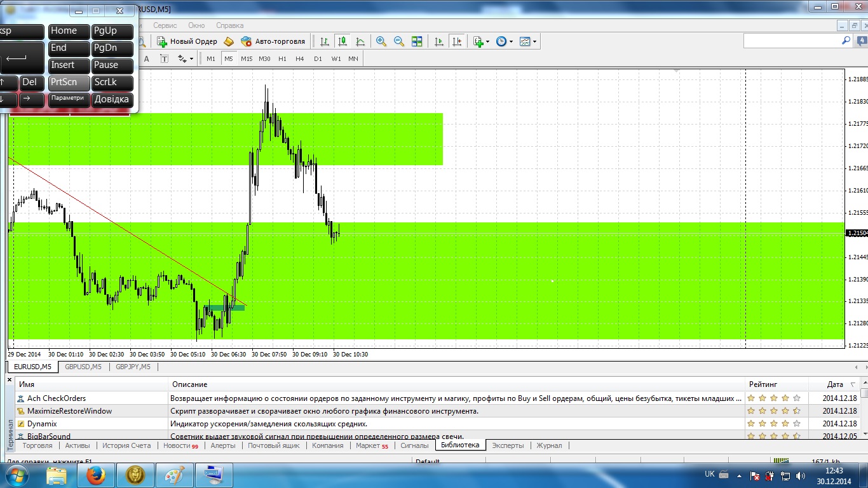Switch to the GBPUSD,M5 chart tab
This screenshot has width=868, height=488.
83,367
